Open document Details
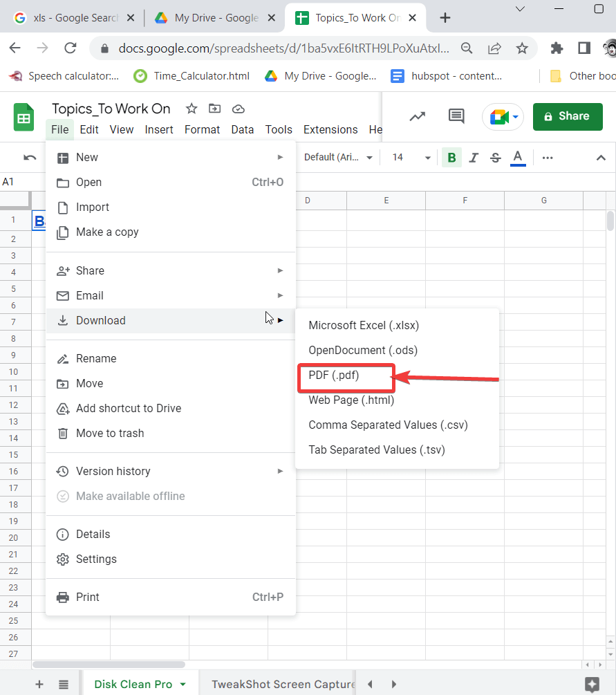This screenshot has width=616, height=695. click(171, 534)
